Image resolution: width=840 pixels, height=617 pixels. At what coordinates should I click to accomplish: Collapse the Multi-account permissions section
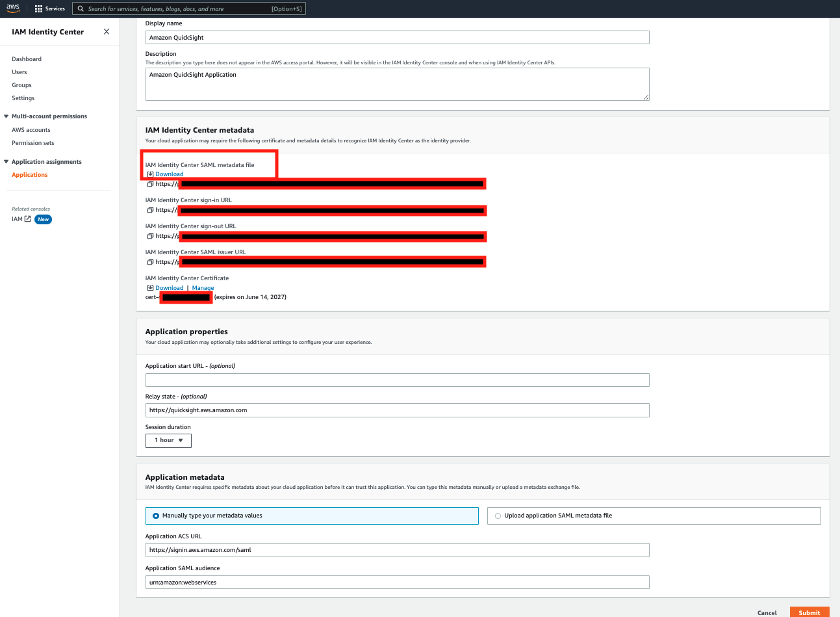tap(6, 116)
